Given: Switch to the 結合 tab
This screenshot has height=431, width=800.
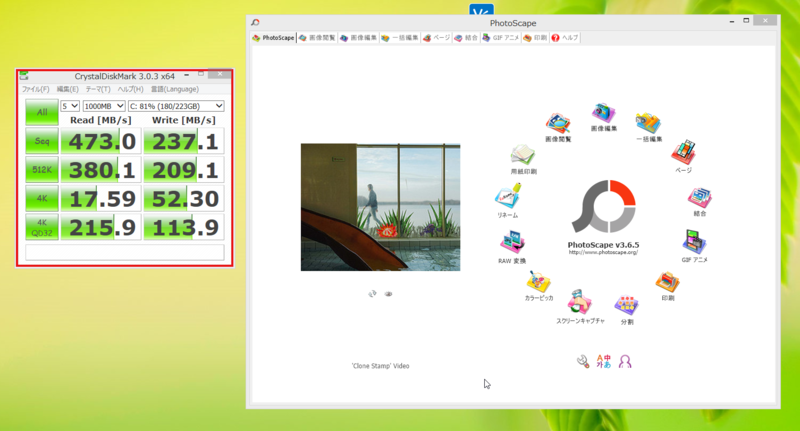Looking at the screenshot, I should click(466, 38).
